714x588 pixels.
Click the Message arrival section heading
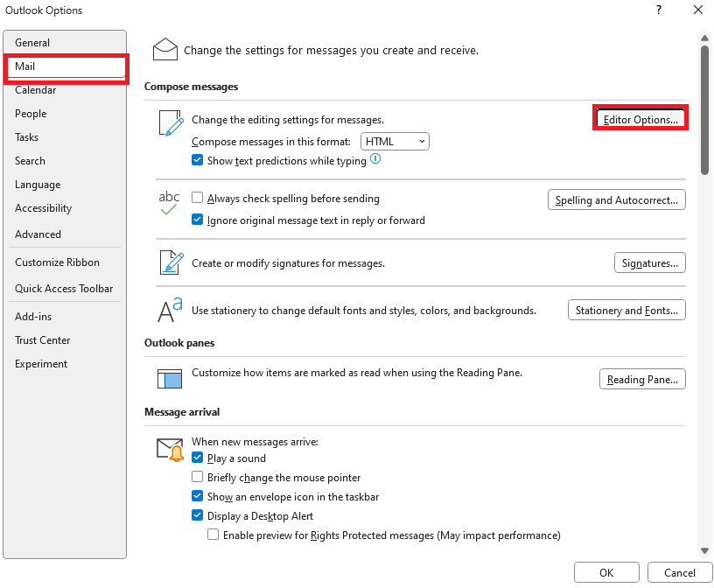point(182,412)
